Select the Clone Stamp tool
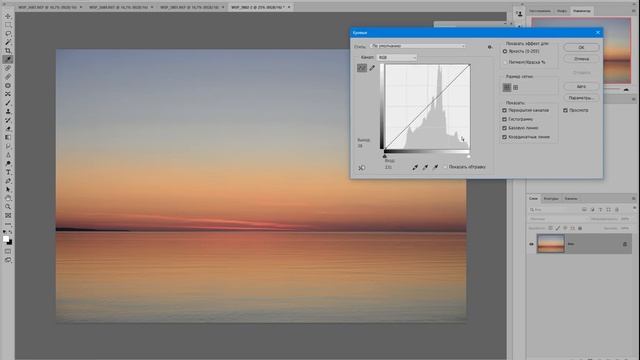This screenshot has height=360, width=640. click(8, 111)
